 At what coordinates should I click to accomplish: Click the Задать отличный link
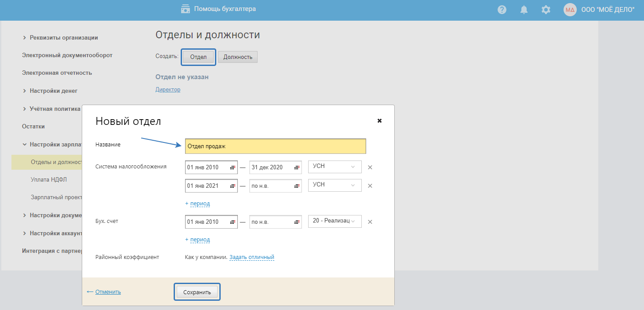[x=251, y=257]
